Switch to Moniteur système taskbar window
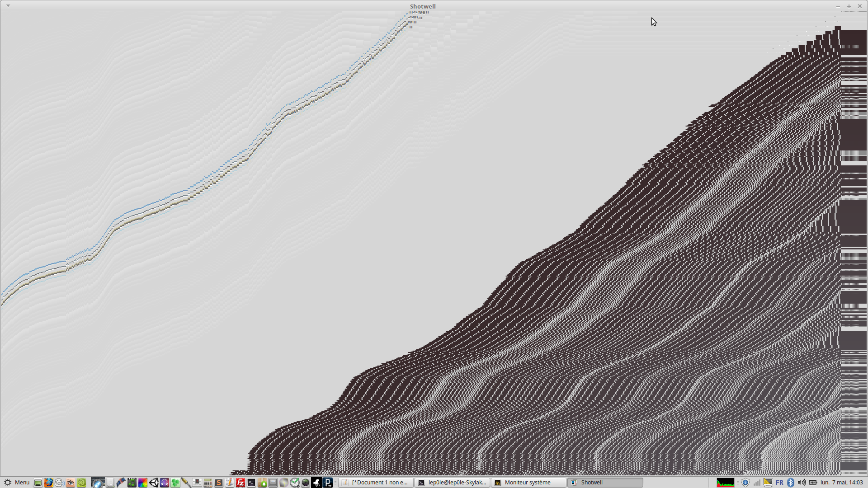 (528, 483)
